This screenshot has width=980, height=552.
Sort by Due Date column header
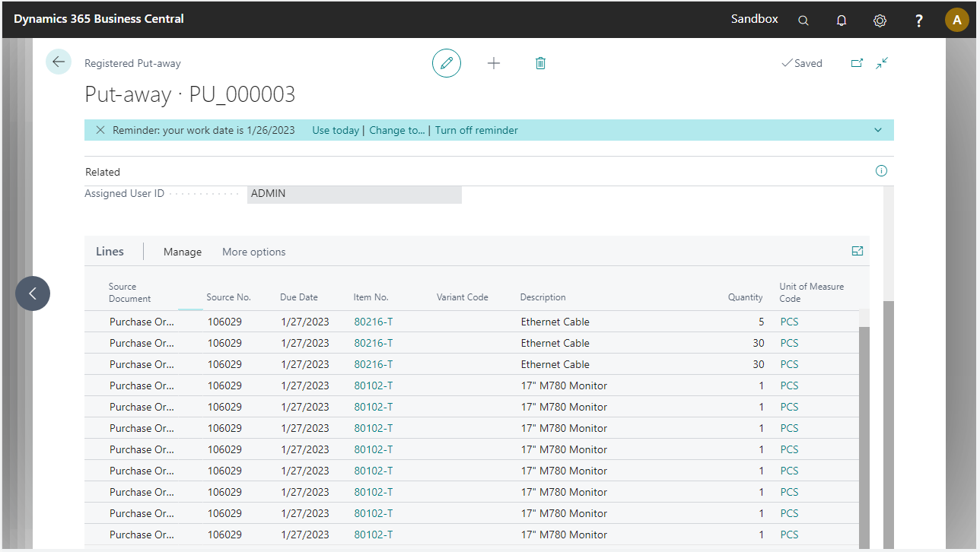[x=299, y=297]
